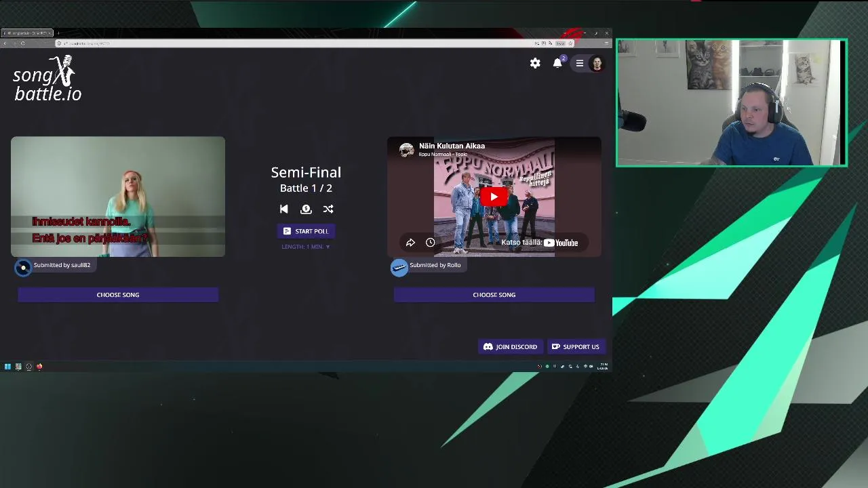
Task: Open the settings gear icon
Action: pos(535,63)
